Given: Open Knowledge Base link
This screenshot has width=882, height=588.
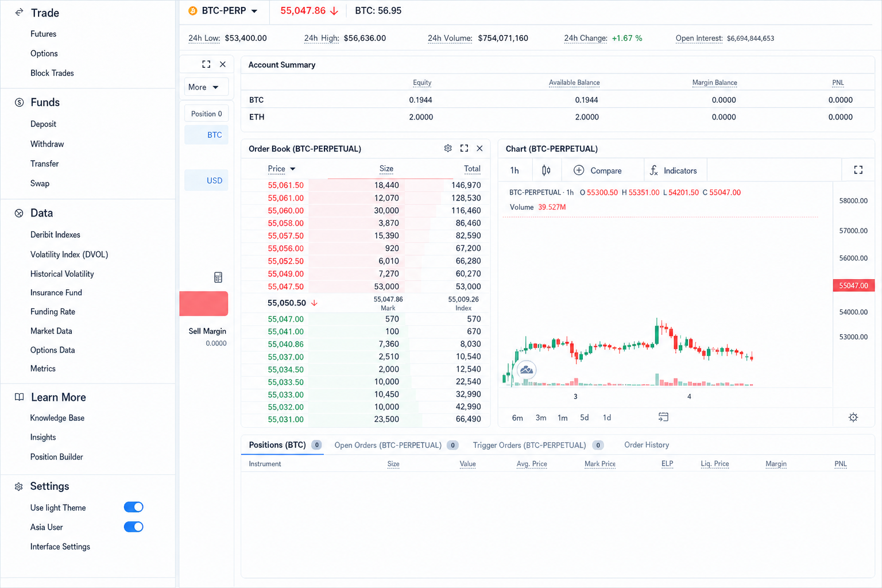Looking at the screenshot, I should [57, 418].
